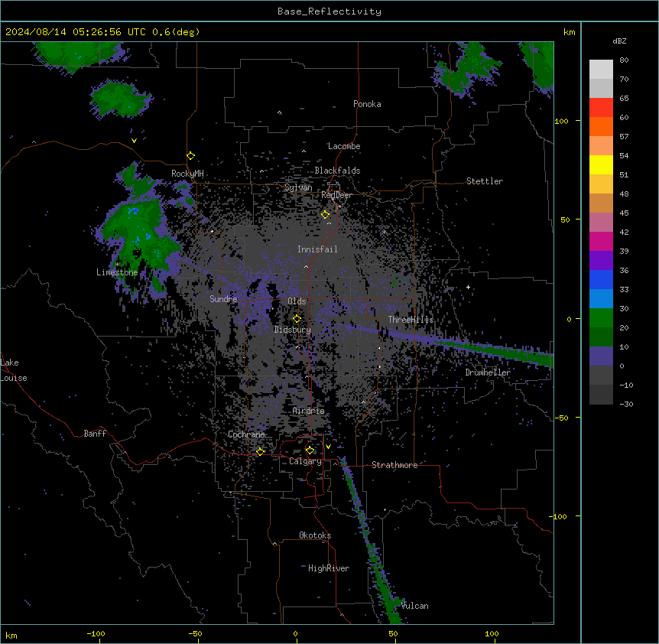The height and width of the screenshot is (644, 659).
Task: Click the 2024/08/14 05:26:56 UTC timestamp
Action: pyautogui.click(x=76, y=32)
